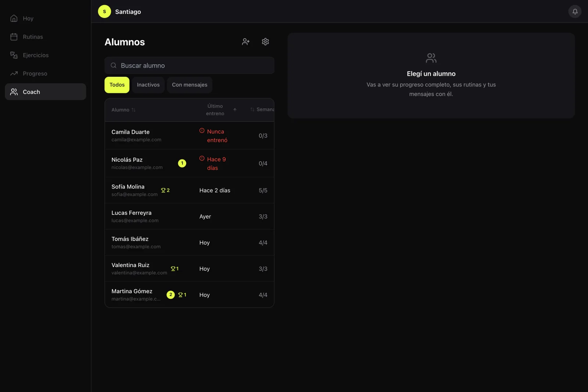Viewport: 588px width, 392px height.
Task: Click Martina Gómez's message badge
Action: click(x=171, y=295)
